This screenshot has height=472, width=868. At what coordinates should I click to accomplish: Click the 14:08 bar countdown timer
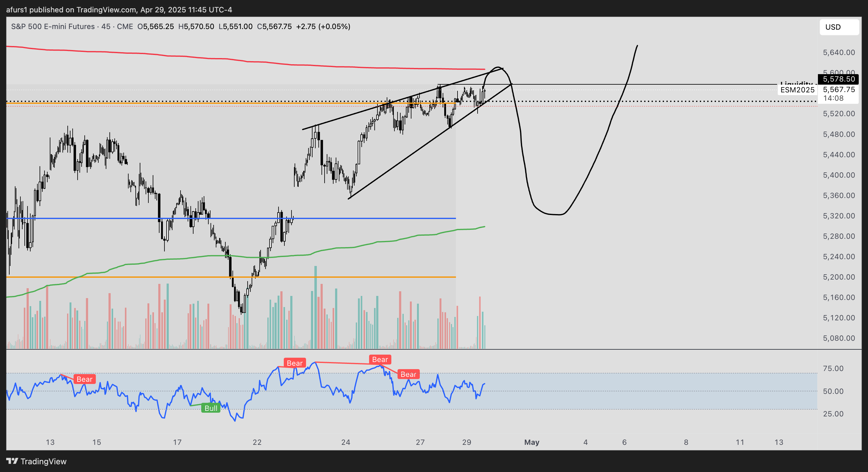click(x=833, y=98)
